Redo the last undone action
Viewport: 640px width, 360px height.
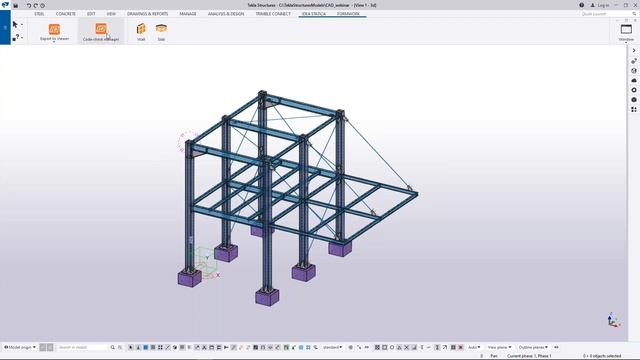tap(36, 5)
